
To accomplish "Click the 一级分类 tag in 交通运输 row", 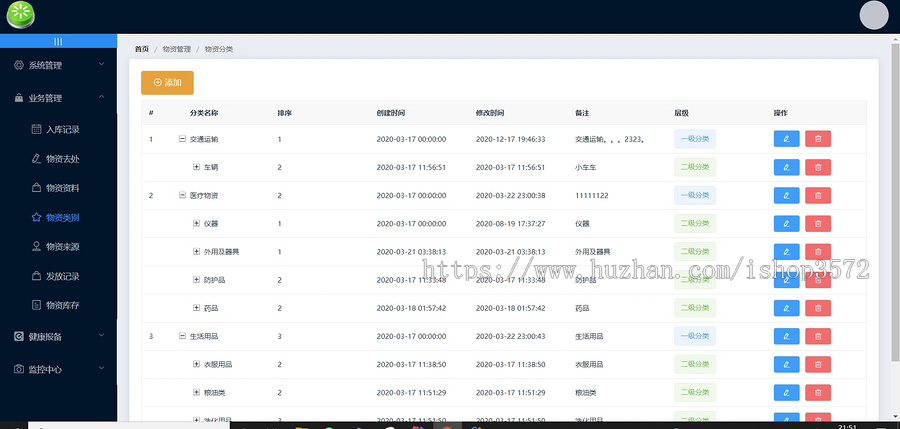I will [695, 139].
